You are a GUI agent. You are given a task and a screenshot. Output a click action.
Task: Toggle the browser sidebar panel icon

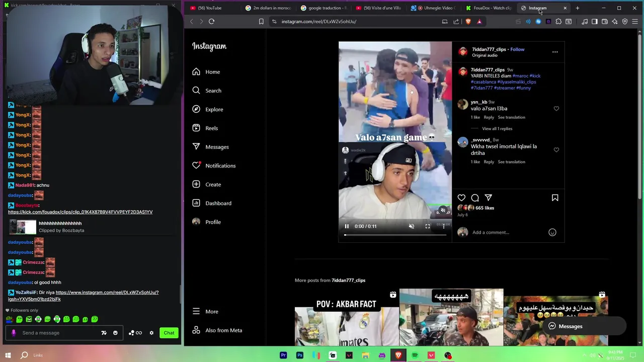[x=595, y=22]
